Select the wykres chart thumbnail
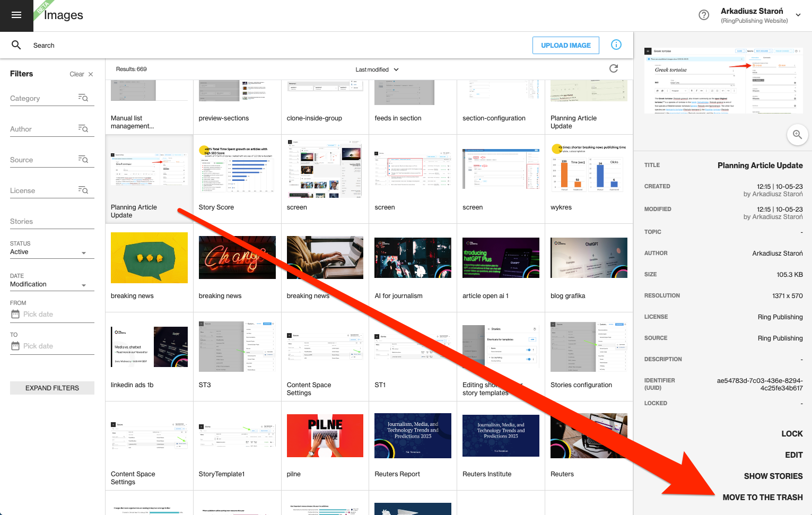 click(589, 168)
